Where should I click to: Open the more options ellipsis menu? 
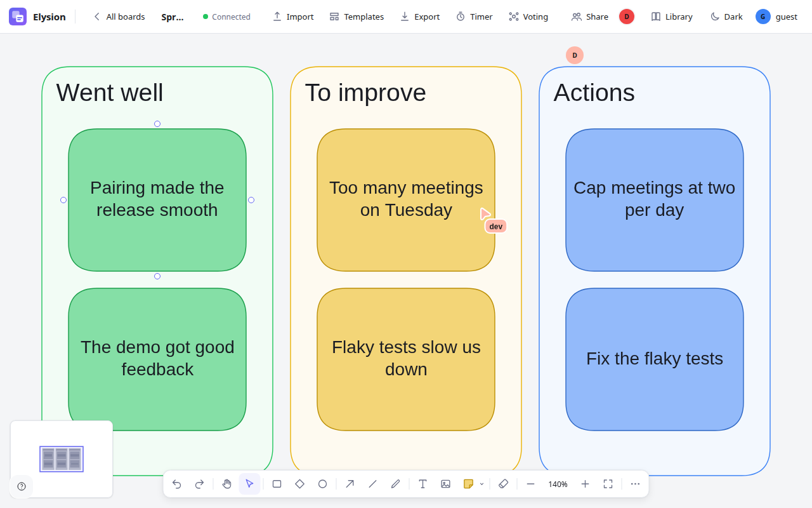click(x=635, y=484)
